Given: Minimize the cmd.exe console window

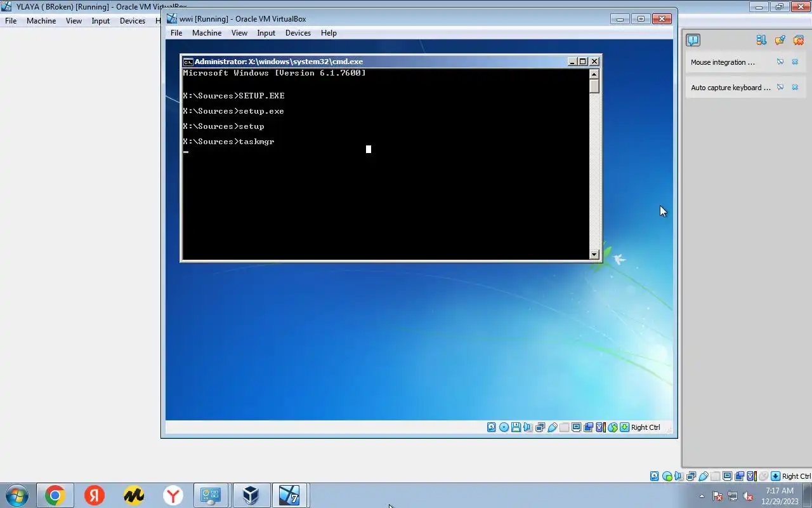Looking at the screenshot, I should tap(572, 62).
